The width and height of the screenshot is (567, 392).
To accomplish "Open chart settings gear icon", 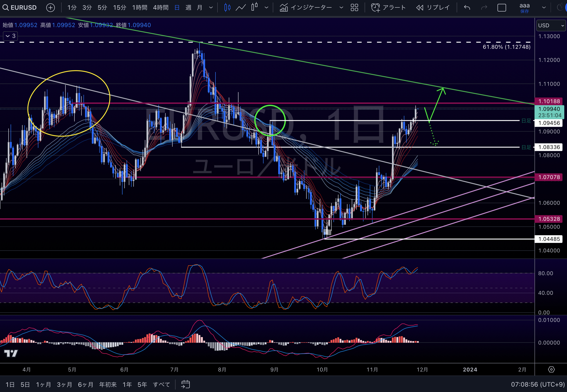I will click(551, 369).
